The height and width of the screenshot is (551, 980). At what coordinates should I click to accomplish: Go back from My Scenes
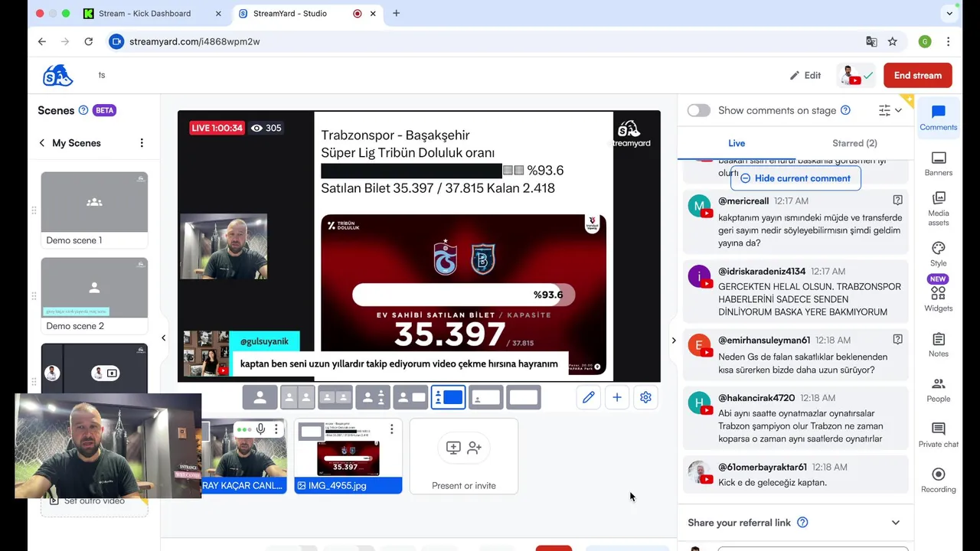point(42,143)
